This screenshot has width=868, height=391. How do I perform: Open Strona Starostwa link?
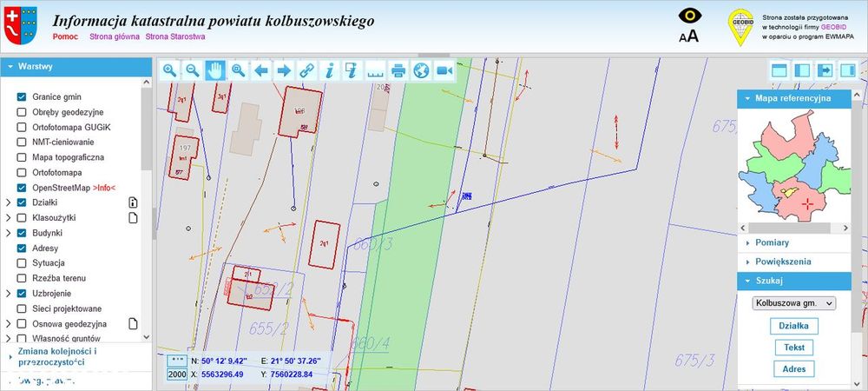[x=175, y=36]
